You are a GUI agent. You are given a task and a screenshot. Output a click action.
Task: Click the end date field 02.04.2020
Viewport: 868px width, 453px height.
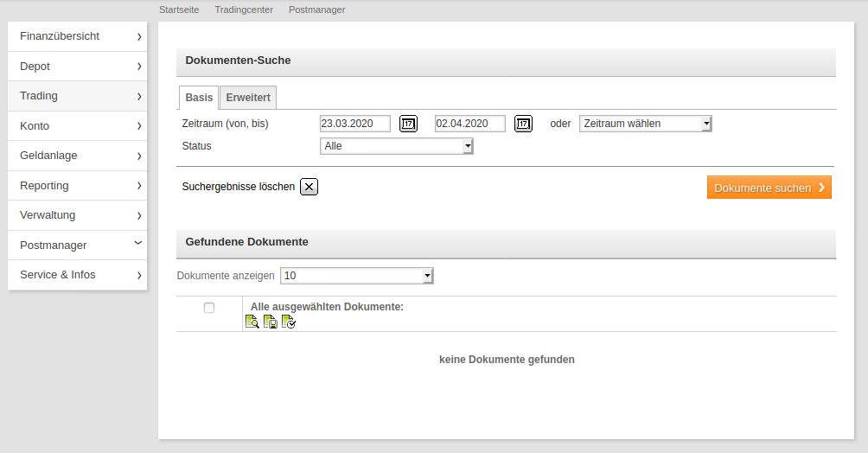[x=469, y=124]
